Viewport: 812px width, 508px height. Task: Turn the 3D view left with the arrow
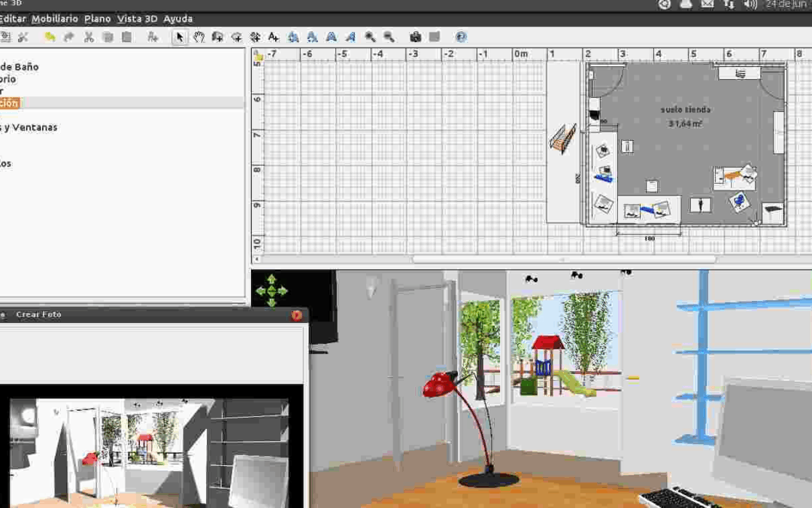click(x=260, y=291)
